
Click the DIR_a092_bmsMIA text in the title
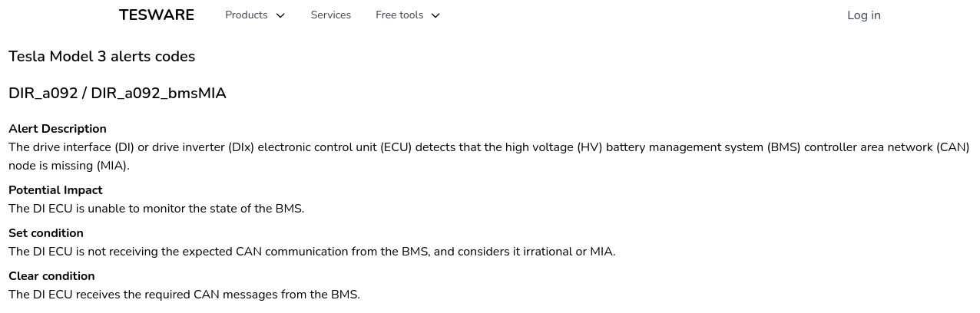pyautogui.click(x=158, y=94)
